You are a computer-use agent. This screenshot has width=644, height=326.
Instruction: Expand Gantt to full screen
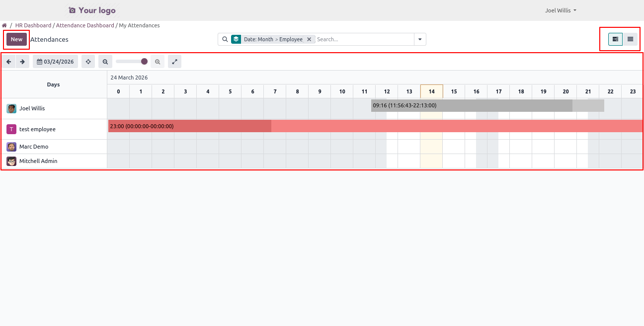[x=174, y=62]
